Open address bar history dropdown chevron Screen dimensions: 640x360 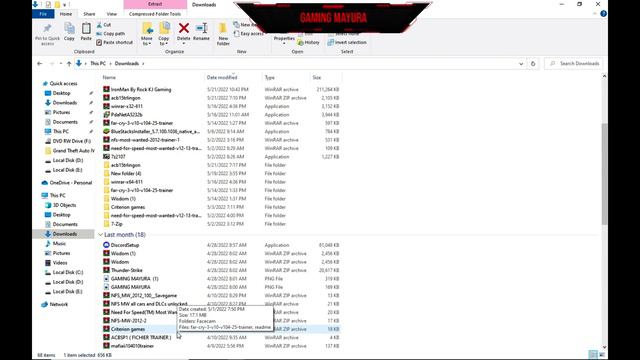coord(521,64)
